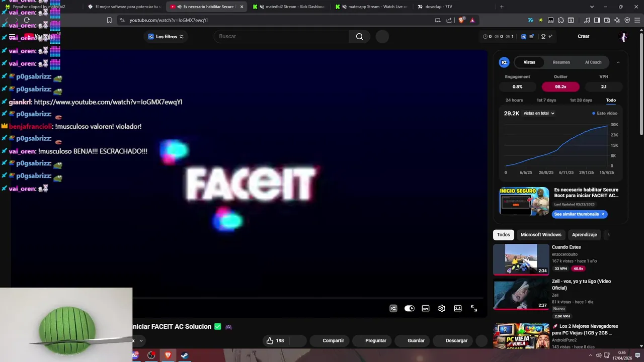This screenshot has width=644, height=362.
Task: Open the browser tab search chevron
Action: point(592,7)
